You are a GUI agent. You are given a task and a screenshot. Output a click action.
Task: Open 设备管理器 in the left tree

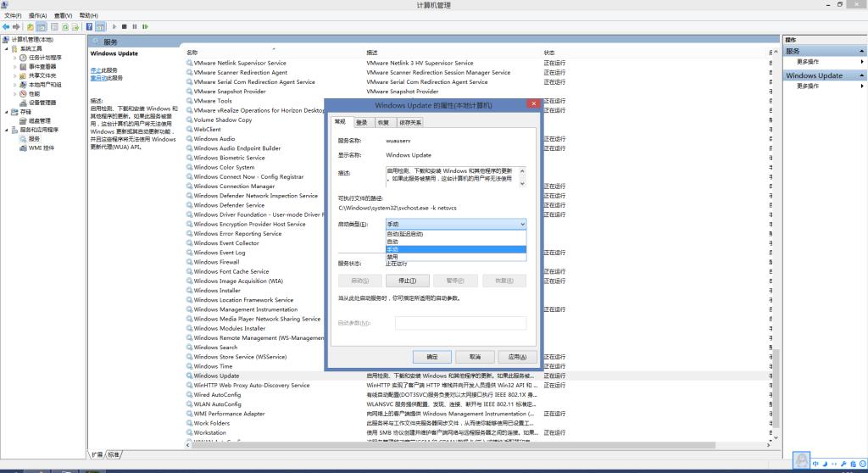click(42, 103)
